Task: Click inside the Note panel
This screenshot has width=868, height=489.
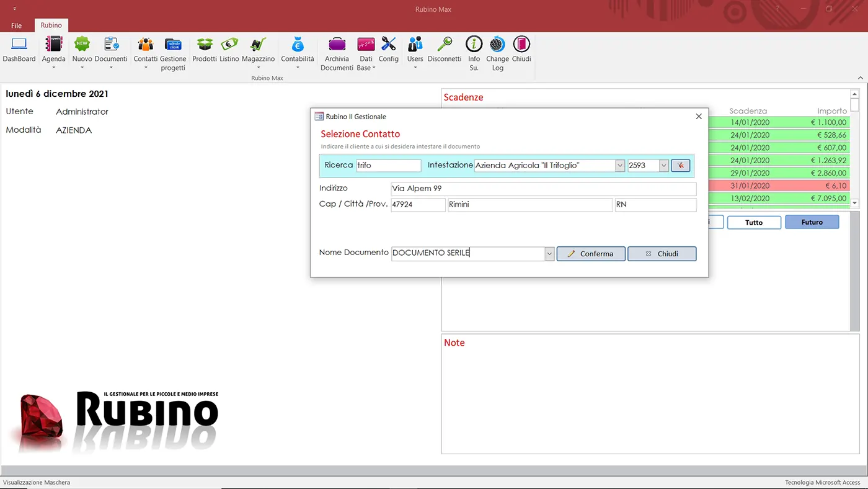Action: [650, 394]
